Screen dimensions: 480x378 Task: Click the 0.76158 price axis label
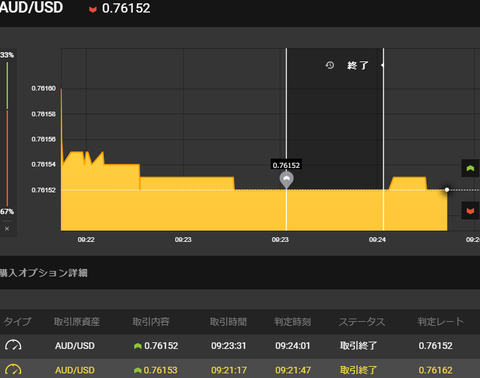click(43, 114)
